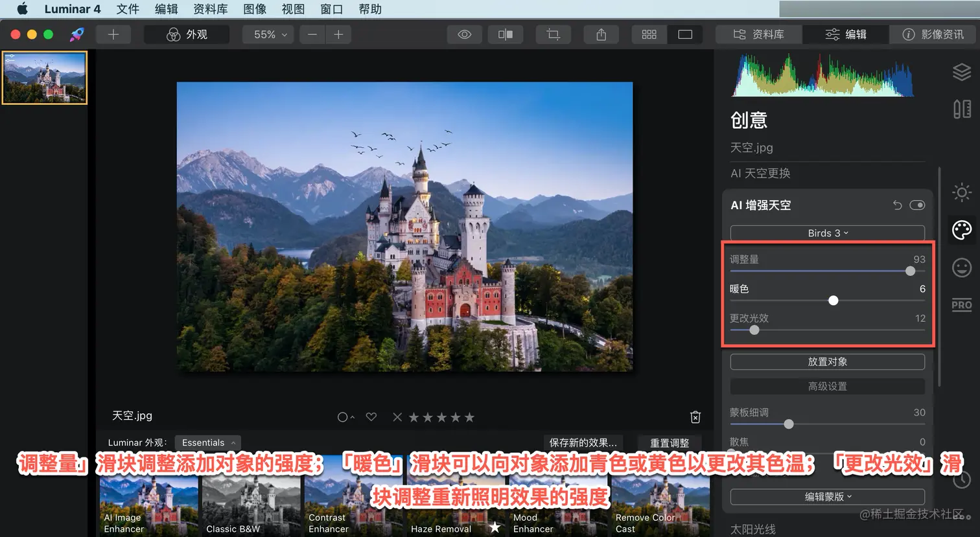Image resolution: width=980 pixels, height=537 pixels.
Task: Select the castle thumbnail in filmstrip
Action: click(x=45, y=78)
